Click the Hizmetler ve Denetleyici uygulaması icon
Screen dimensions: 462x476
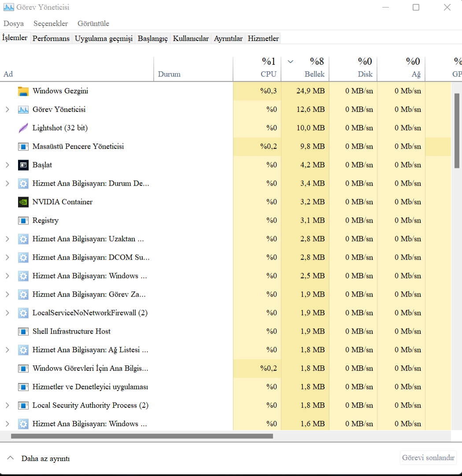(23, 387)
